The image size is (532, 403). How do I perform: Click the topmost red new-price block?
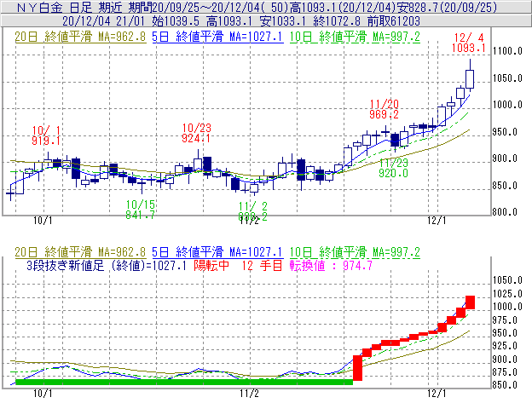tap(470, 302)
